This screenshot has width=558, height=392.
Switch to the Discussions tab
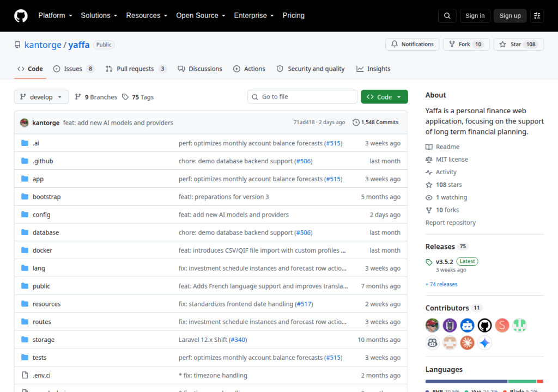pos(200,69)
